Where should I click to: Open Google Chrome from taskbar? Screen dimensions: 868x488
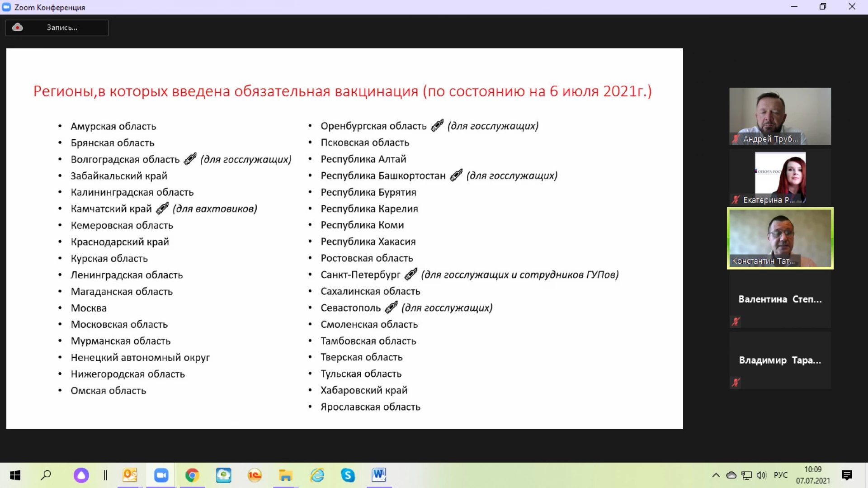tap(192, 475)
